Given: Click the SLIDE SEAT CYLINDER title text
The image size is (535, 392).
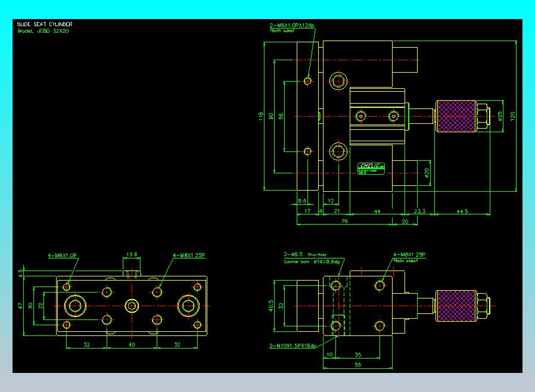Looking at the screenshot, I should (x=45, y=24).
